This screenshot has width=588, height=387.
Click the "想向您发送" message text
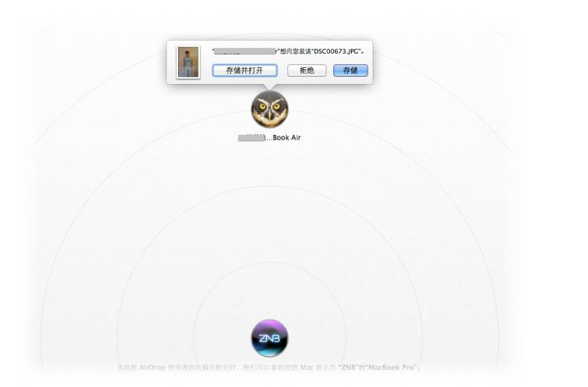click(x=294, y=52)
